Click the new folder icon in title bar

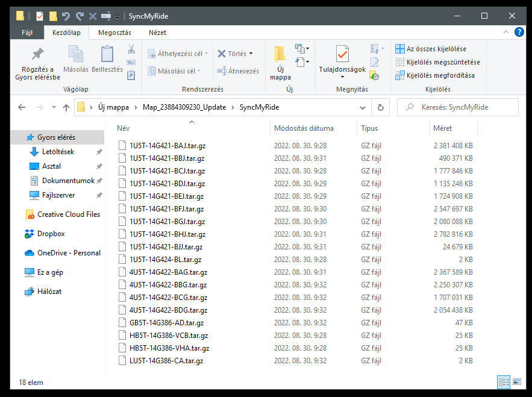coord(53,16)
